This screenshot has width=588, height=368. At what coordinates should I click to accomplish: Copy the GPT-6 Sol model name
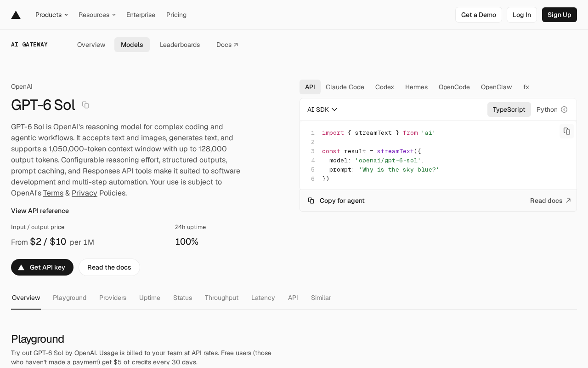(x=85, y=105)
